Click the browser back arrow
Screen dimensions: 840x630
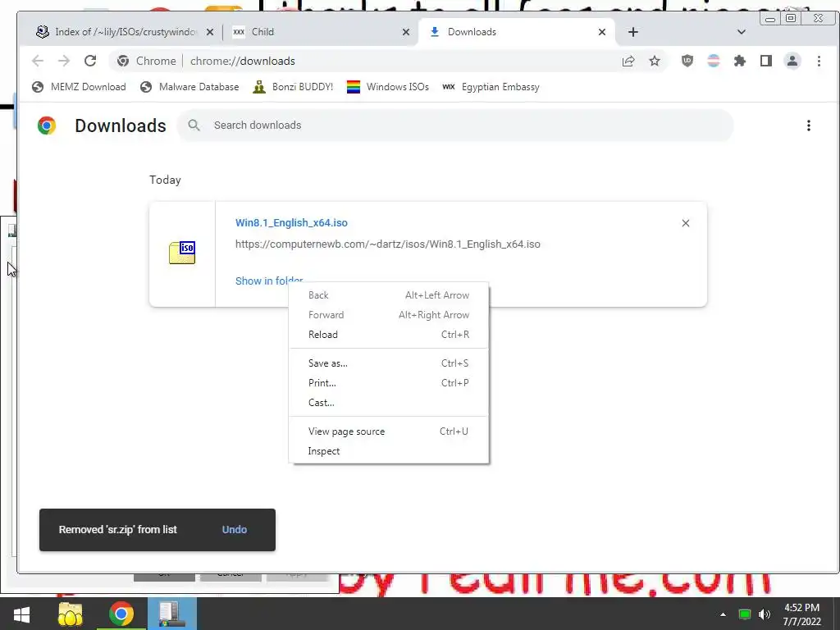[x=38, y=61]
